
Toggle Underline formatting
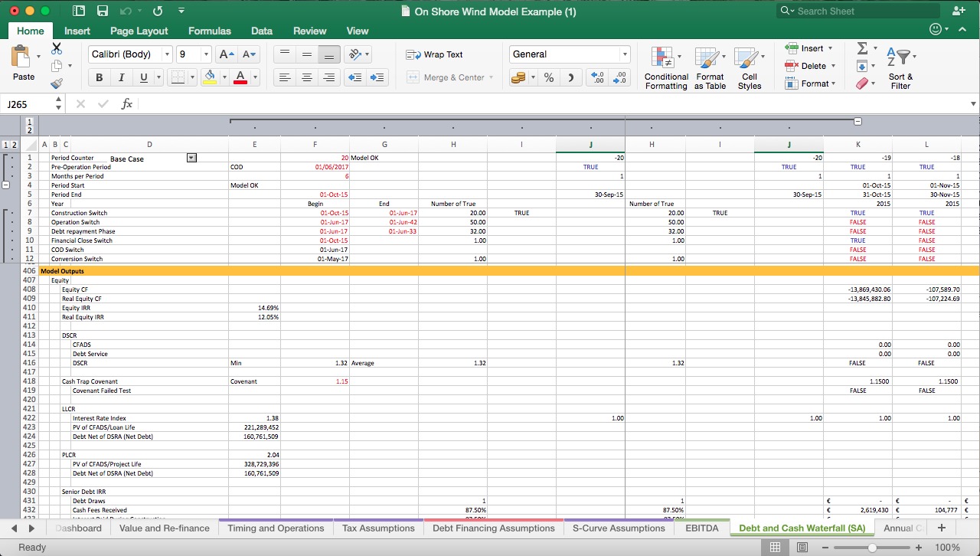point(143,77)
